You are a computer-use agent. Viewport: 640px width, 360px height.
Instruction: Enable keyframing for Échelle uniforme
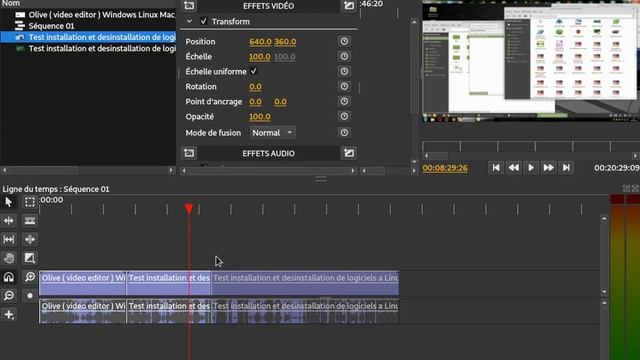coord(344,71)
